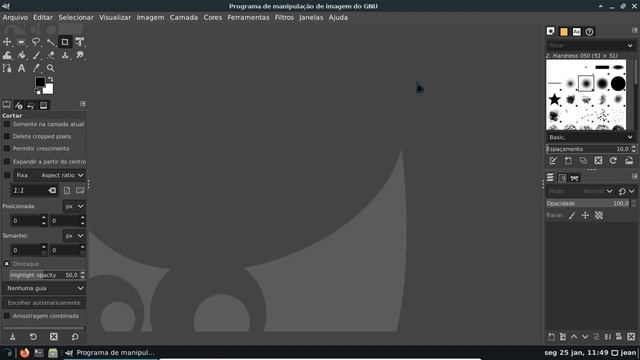Enable 'Somente na camada atual' checkbox
The height and width of the screenshot is (360, 640).
(x=7, y=124)
